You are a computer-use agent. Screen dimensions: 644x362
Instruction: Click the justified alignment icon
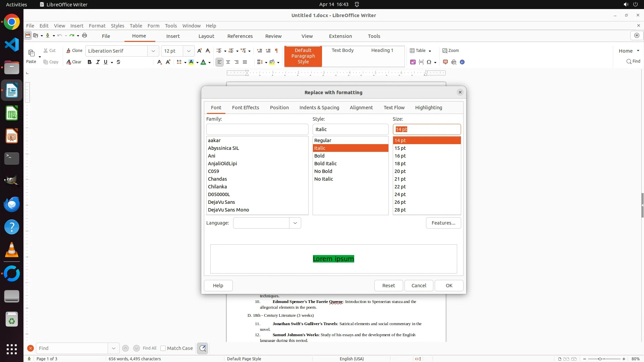[x=245, y=62]
